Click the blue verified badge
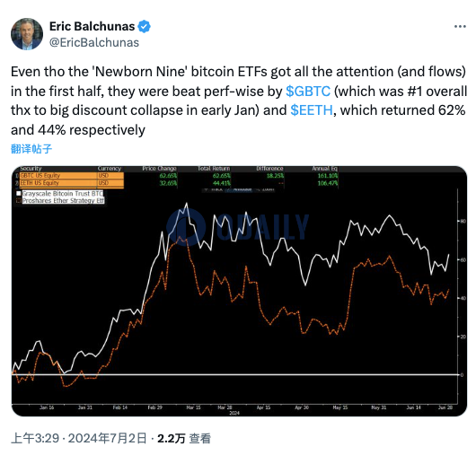Screen dimensions: 476x455 pyautogui.click(x=144, y=27)
